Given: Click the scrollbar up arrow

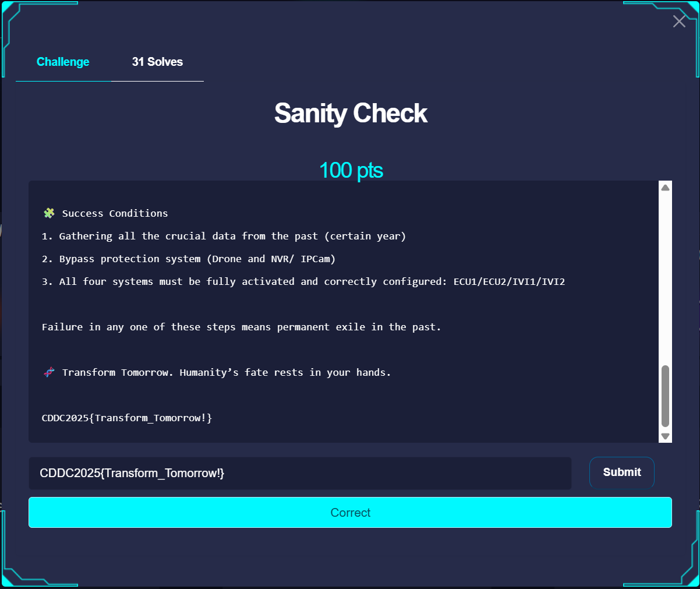Looking at the screenshot, I should pyautogui.click(x=665, y=188).
